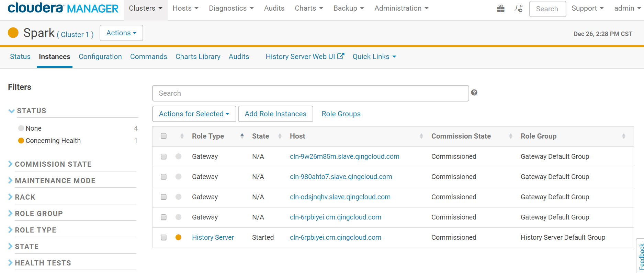Screen dimensions: 644x273
Task: Open the Support menu
Action: pyautogui.click(x=587, y=8)
